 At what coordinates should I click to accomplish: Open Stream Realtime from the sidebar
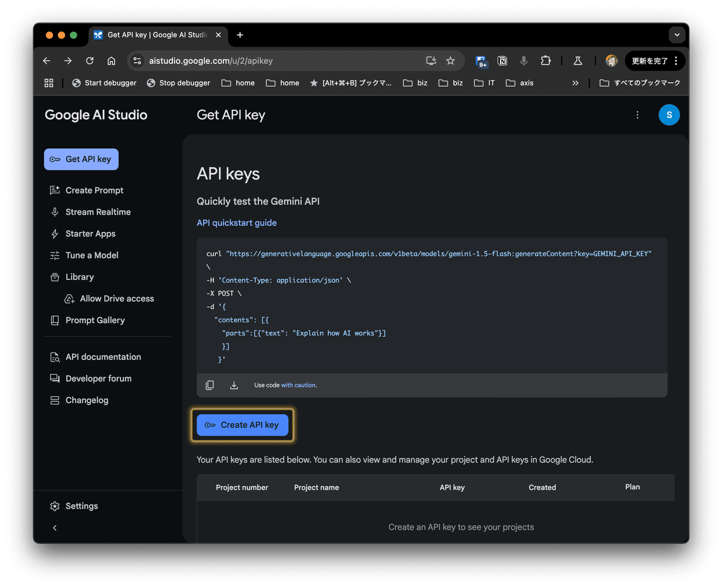click(90, 212)
